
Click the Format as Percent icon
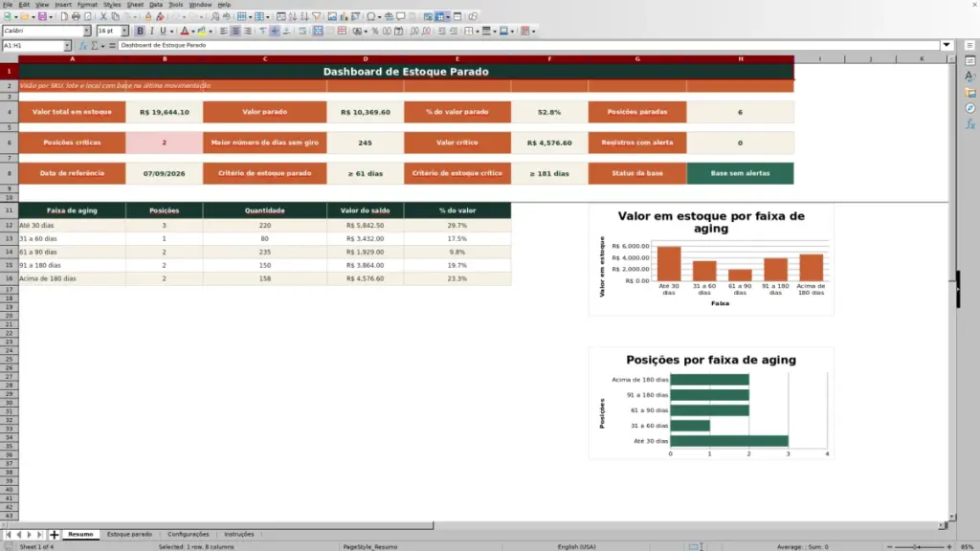[x=375, y=31]
